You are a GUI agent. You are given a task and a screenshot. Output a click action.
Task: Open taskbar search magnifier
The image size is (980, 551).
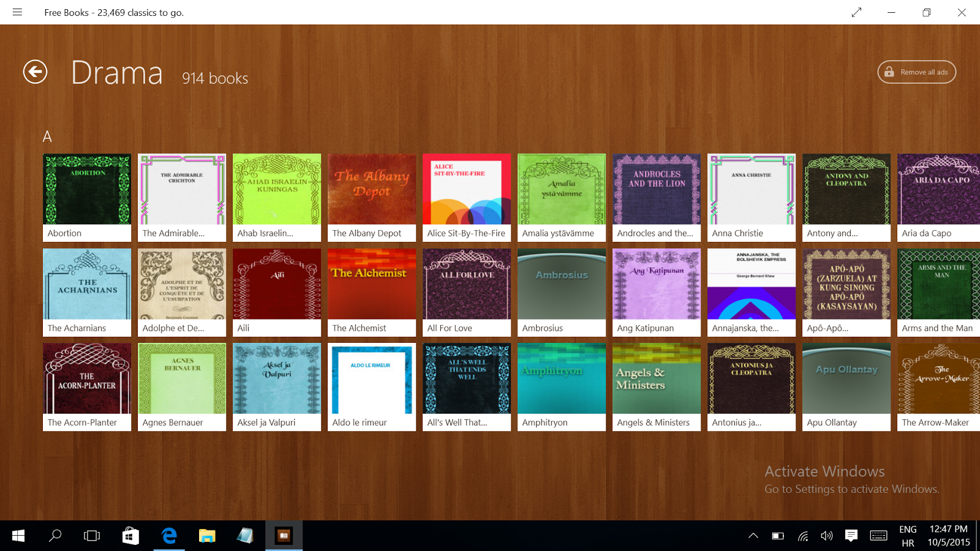pos(55,536)
